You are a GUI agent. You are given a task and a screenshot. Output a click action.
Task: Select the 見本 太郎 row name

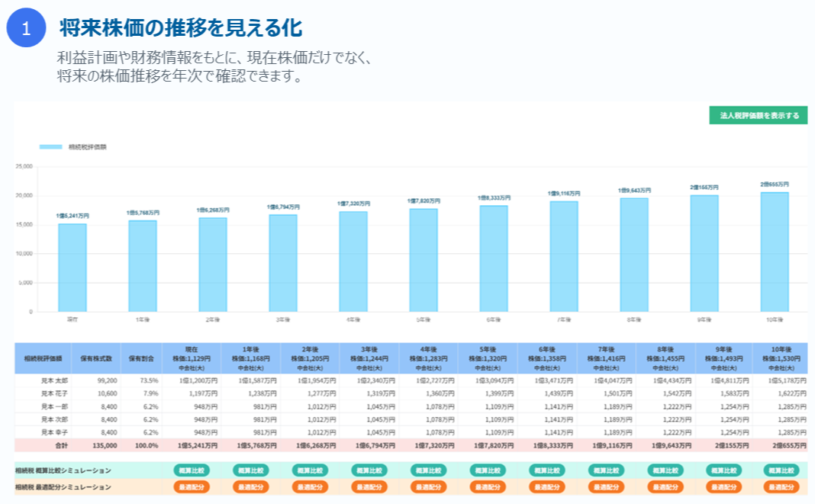[54, 380]
